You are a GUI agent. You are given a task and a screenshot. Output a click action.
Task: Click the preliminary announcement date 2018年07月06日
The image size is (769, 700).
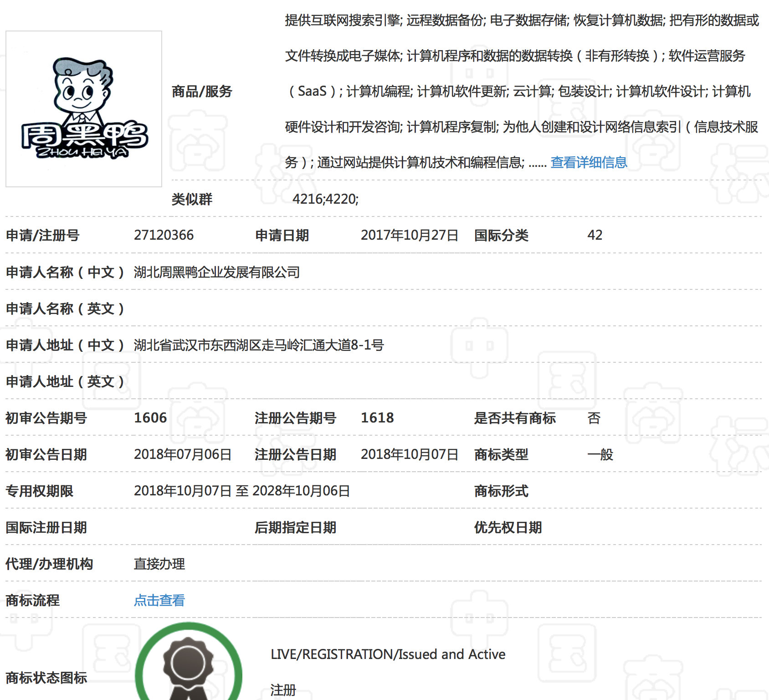183,454
